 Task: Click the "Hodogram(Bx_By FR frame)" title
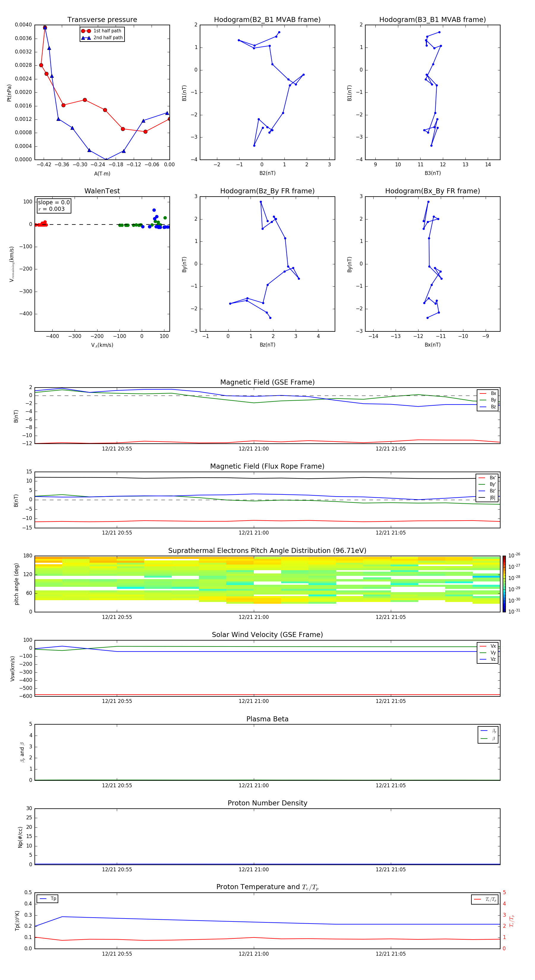click(432, 191)
